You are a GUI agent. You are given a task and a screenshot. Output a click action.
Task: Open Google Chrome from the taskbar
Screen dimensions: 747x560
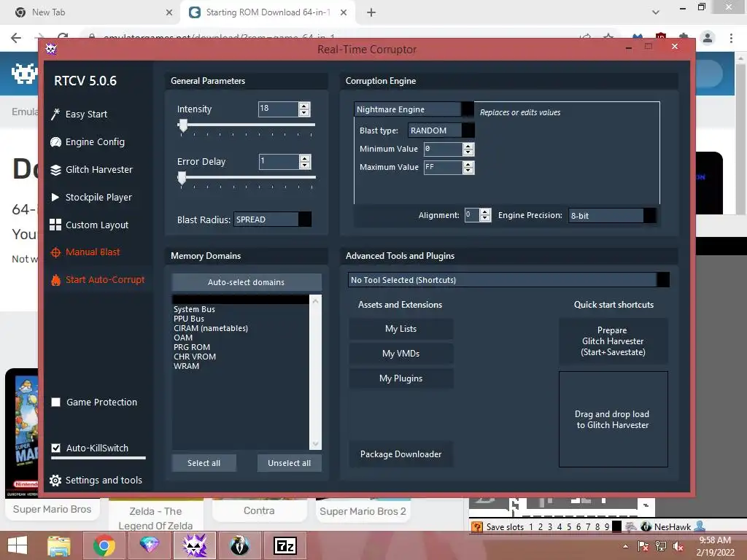pyautogui.click(x=104, y=545)
